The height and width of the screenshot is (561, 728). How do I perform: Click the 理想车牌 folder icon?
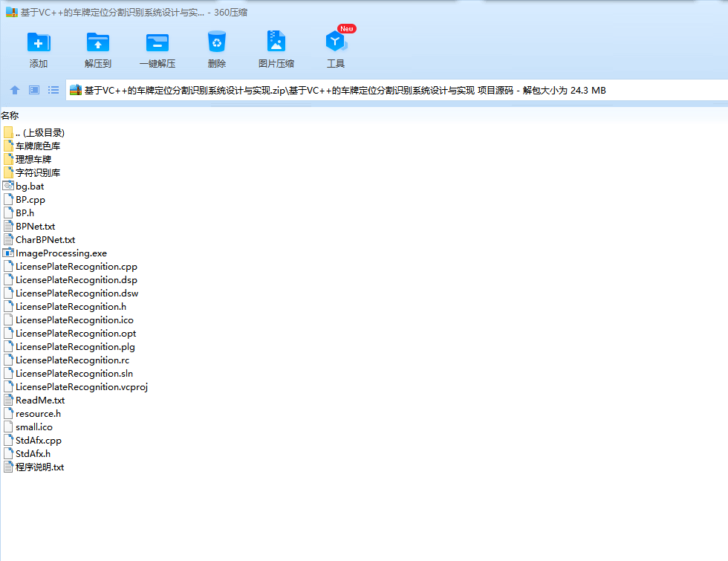point(8,159)
